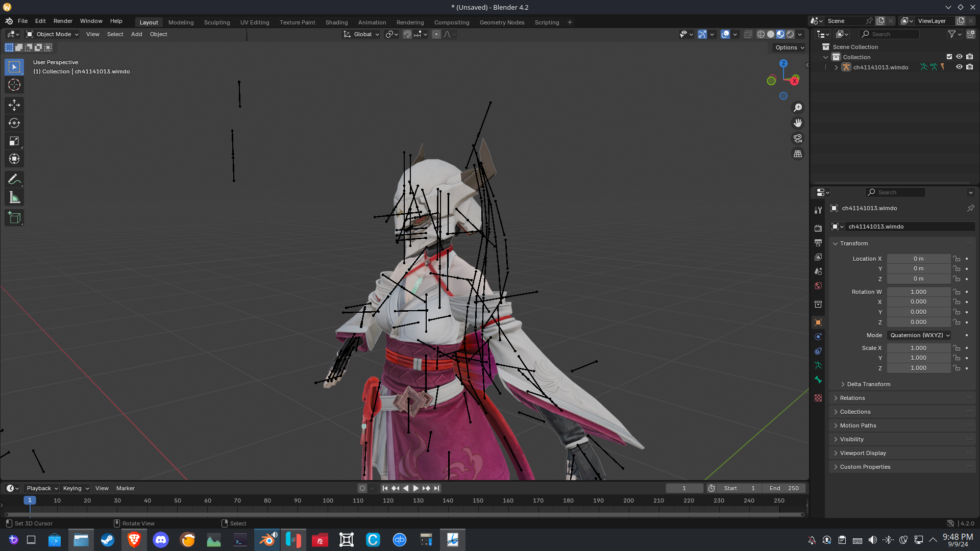
Task: Open the viewport Add menu
Action: pos(136,34)
